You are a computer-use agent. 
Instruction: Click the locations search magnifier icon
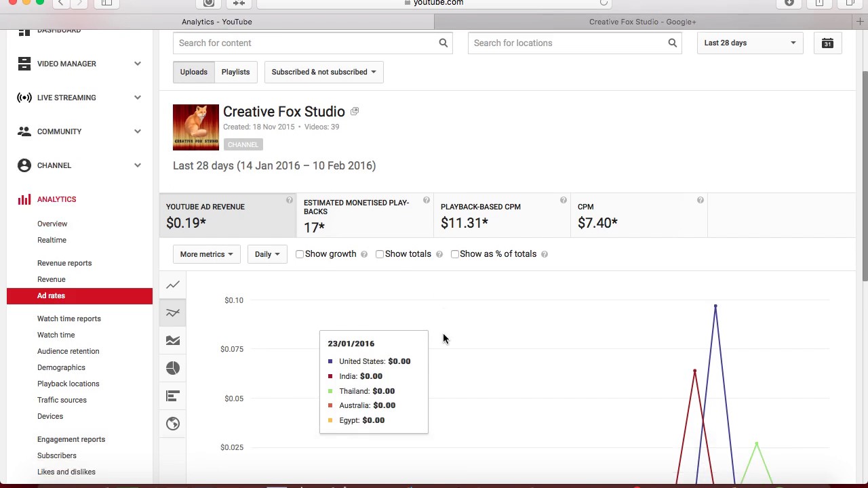(x=672, y=43)
